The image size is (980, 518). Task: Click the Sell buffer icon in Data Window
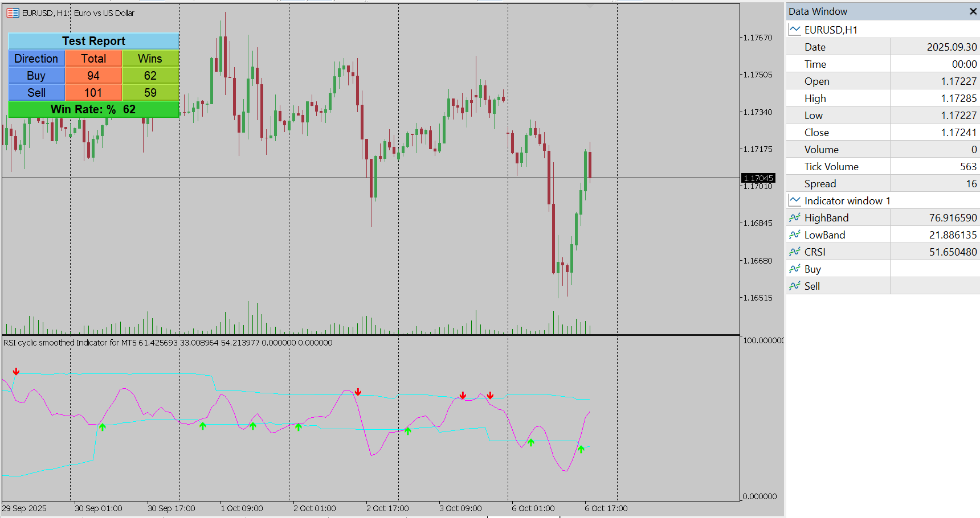[x=795, y=286]
